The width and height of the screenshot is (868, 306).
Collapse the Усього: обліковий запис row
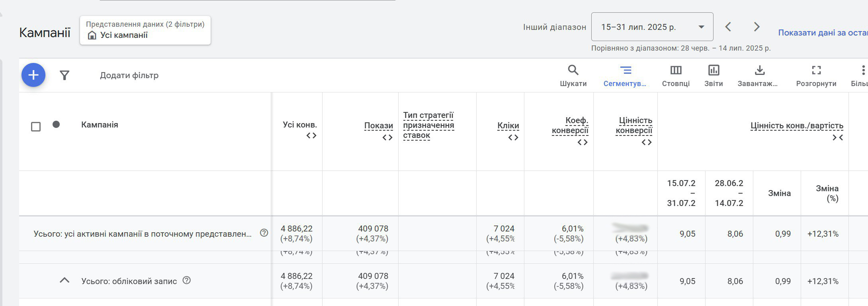(x=65, y=280)
